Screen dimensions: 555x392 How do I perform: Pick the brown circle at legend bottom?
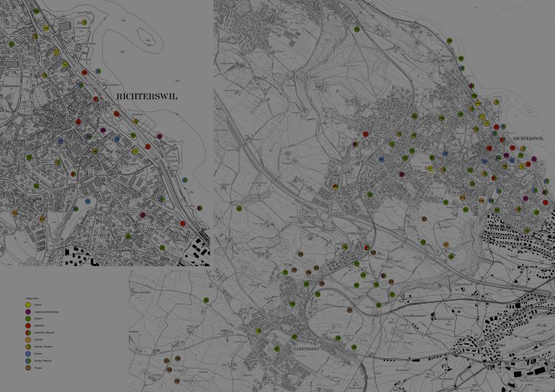click(x=27, y=368)
